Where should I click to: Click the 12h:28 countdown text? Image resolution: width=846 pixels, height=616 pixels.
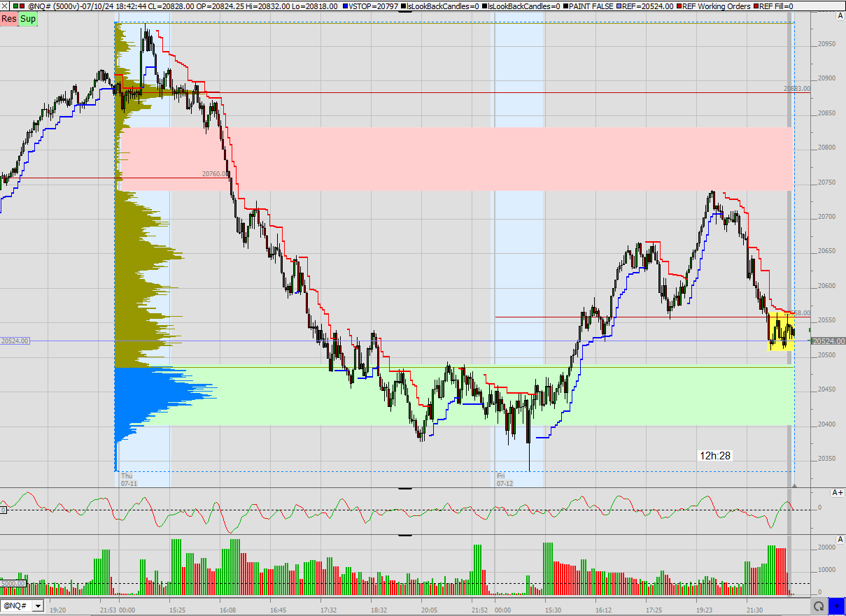pos(715,456)
